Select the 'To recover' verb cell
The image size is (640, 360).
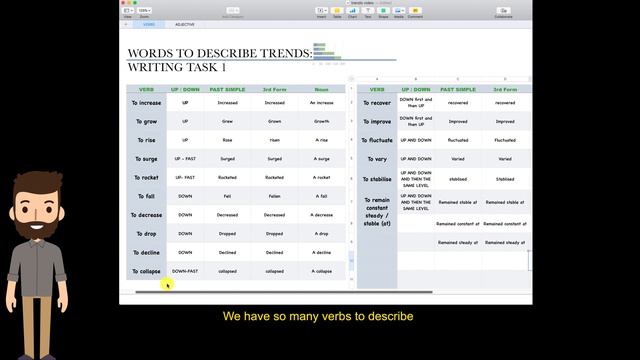tap(377, 103)
